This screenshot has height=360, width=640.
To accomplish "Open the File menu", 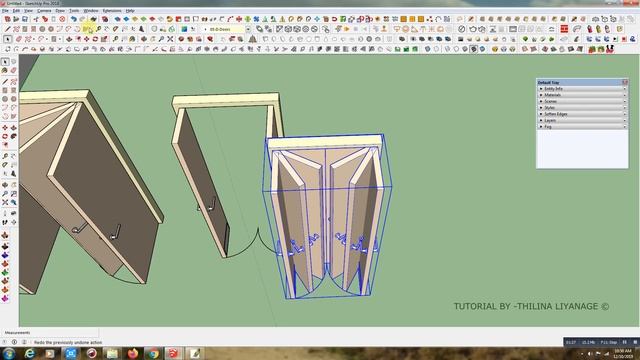I will [5, 11].
